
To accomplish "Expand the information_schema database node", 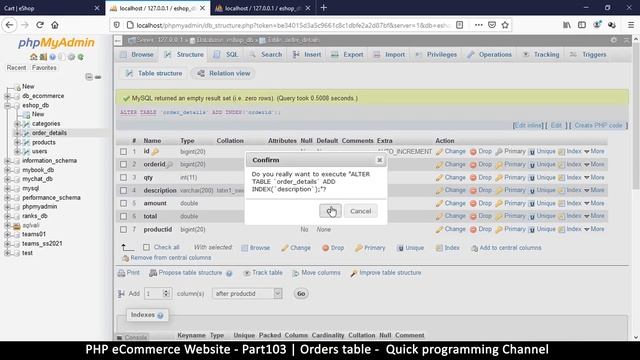I will pyautogui.click(x=7, y=161).
